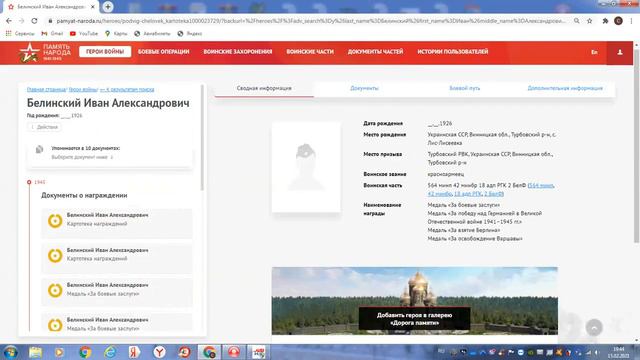The width and height of the screenshot is (640, 360).
Task: Click the first Картотека награждений medal icon
Action: [55, 221]
